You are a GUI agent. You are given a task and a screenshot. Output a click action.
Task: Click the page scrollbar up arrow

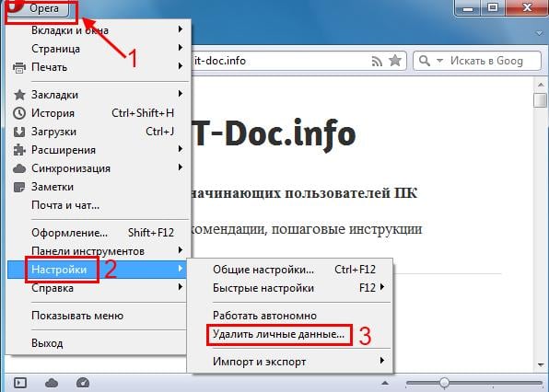[541, 85]
